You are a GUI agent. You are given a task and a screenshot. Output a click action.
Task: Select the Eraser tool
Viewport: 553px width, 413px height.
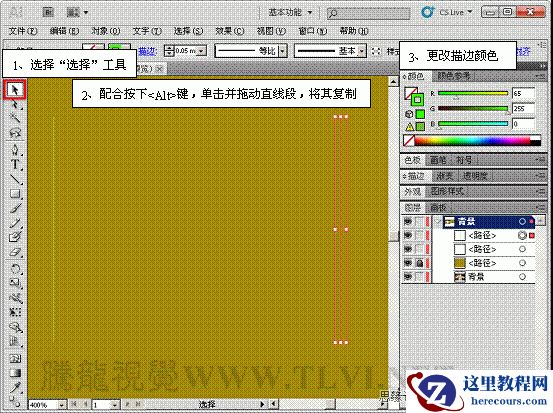coord(15,252)
